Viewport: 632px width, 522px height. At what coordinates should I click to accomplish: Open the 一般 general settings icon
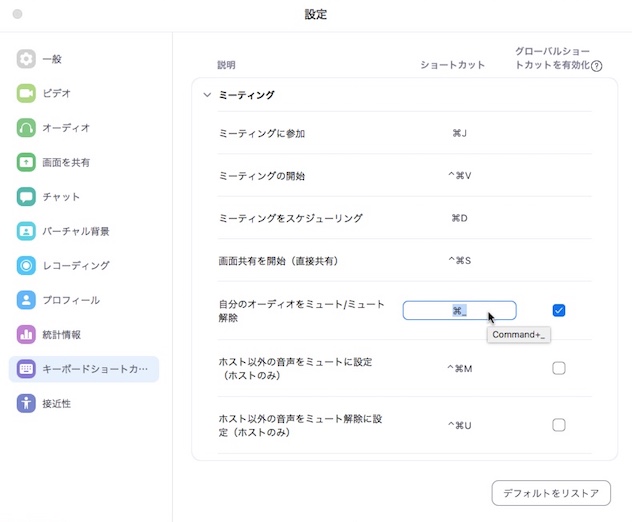(x=26, y=59)
